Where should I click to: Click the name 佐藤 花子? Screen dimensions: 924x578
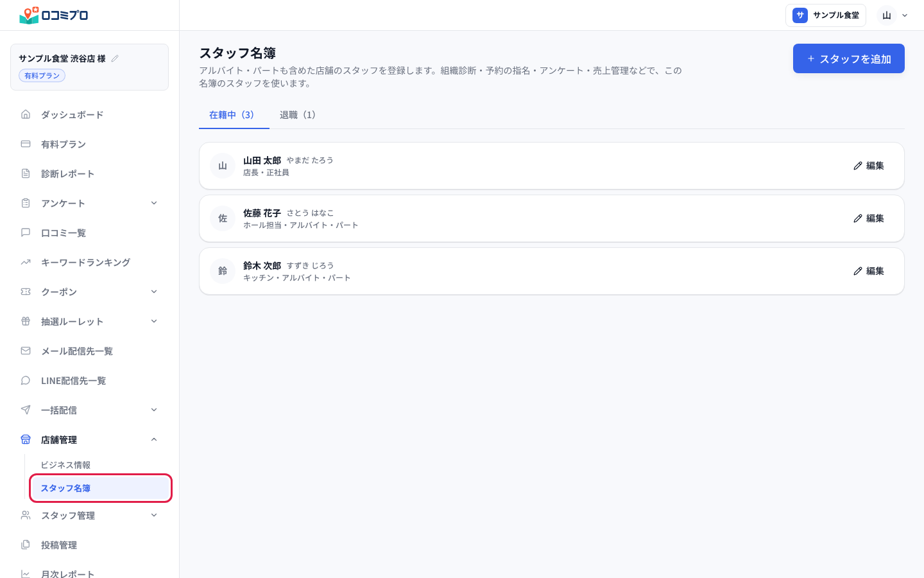coord(262,213)
